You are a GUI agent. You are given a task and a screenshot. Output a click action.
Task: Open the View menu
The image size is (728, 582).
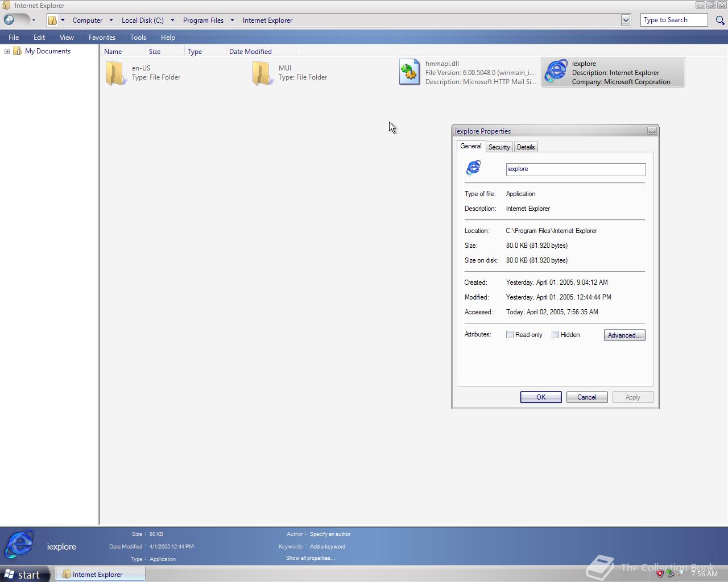(x=67, y=37)
